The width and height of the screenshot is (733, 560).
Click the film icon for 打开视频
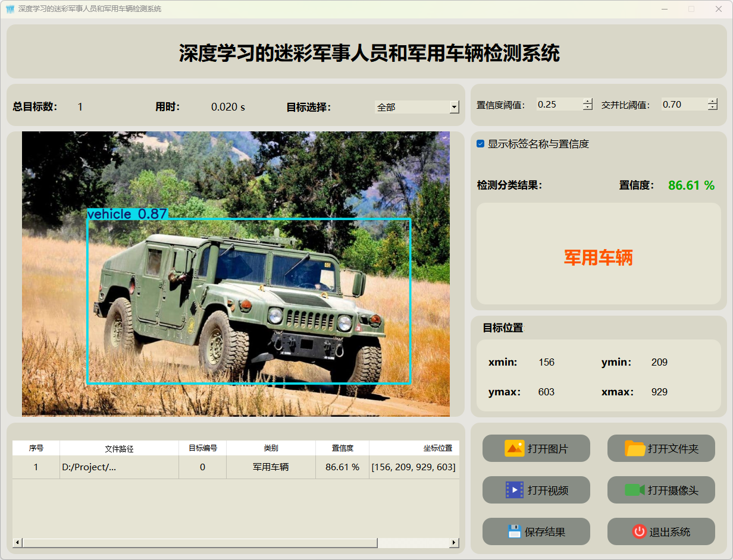pos(514,490)
